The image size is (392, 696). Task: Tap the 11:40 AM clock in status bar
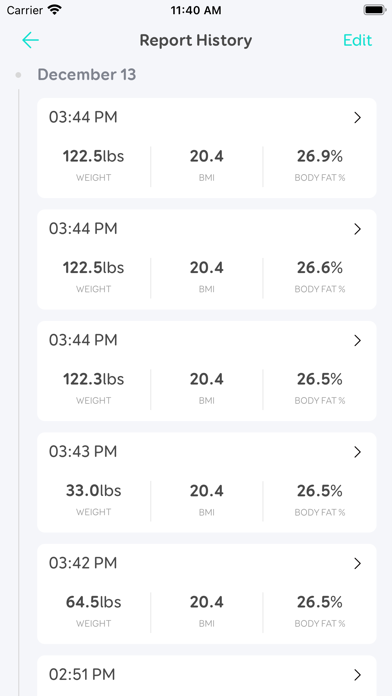click(196, 10)
